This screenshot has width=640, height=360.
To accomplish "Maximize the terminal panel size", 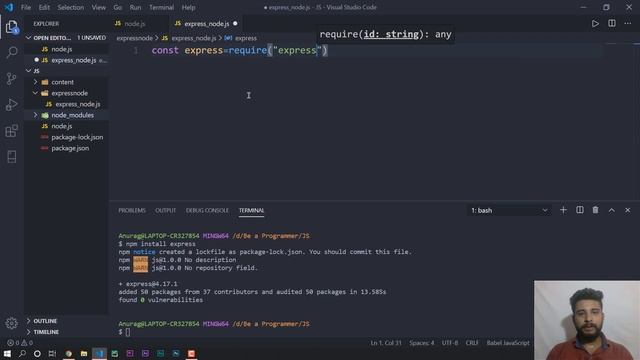I will [611, 210].
